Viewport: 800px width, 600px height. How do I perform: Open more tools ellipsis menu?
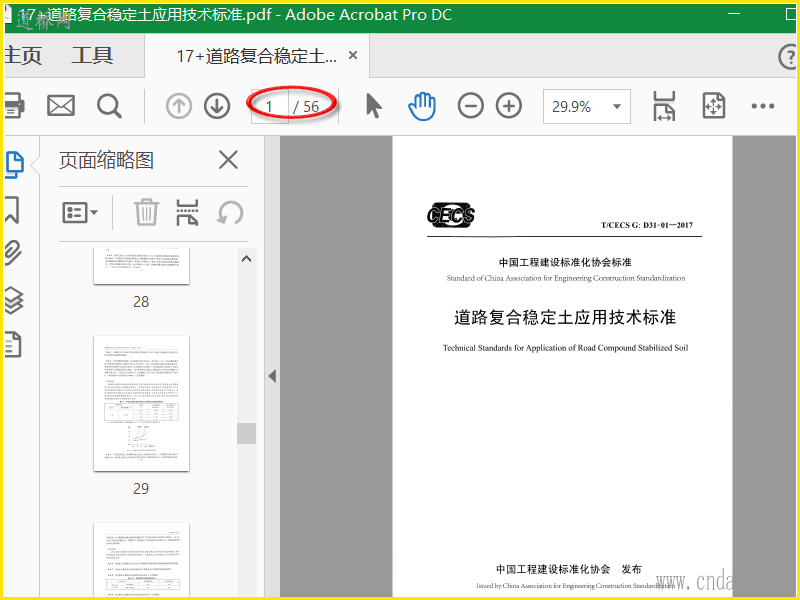tap(763, 106)
